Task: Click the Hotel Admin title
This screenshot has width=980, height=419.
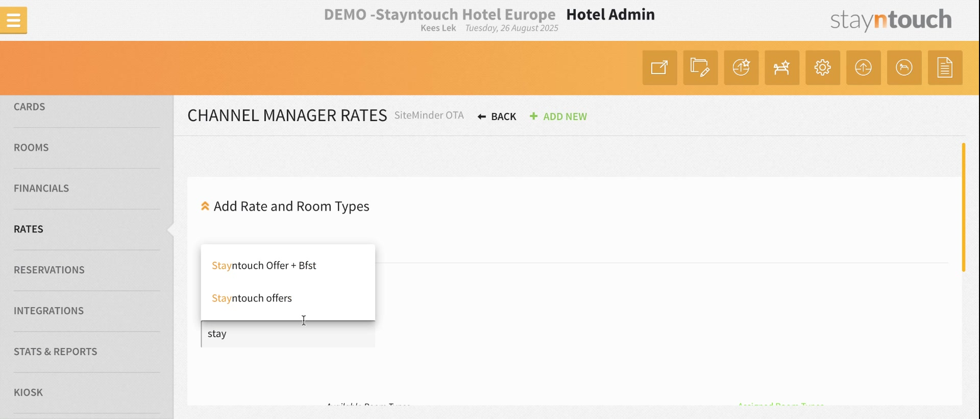Action: pyautogui.click(x=610, y=14)
